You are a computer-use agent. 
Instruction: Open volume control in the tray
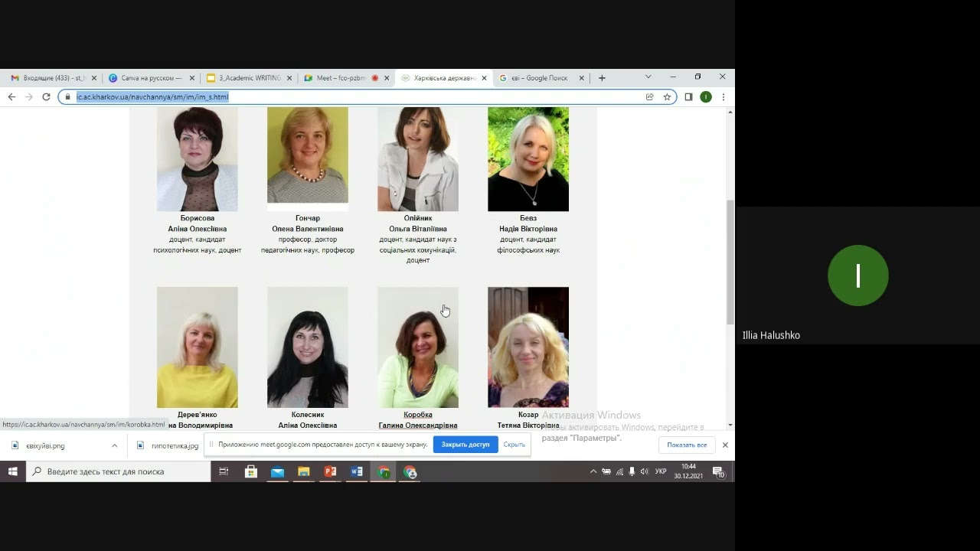tap(644, 471)
